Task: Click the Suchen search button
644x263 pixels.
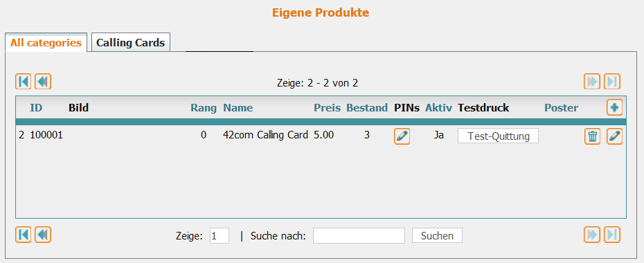Action: click(437, 235)
